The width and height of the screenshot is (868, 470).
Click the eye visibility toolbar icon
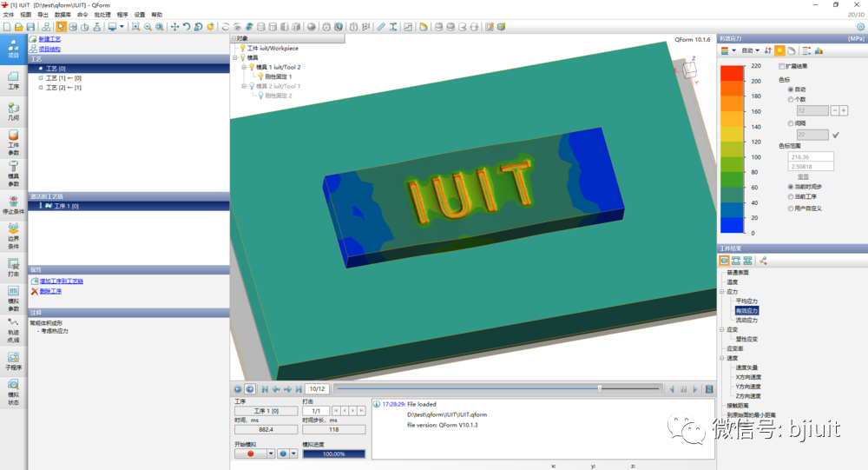tap(238, 27)
